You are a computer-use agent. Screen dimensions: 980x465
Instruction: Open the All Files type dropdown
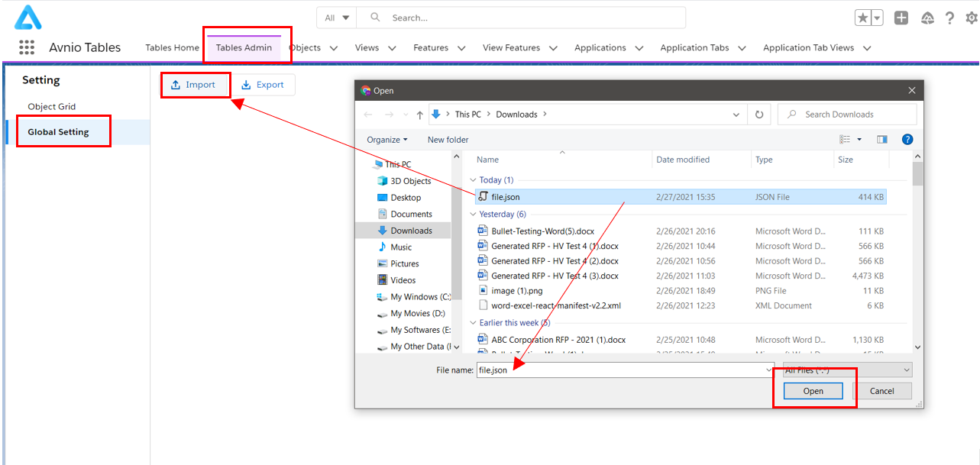click(x=848, y=370)
